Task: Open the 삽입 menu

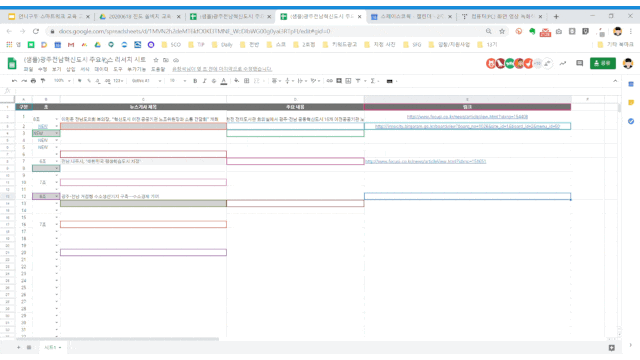Action: click(71, 69)
